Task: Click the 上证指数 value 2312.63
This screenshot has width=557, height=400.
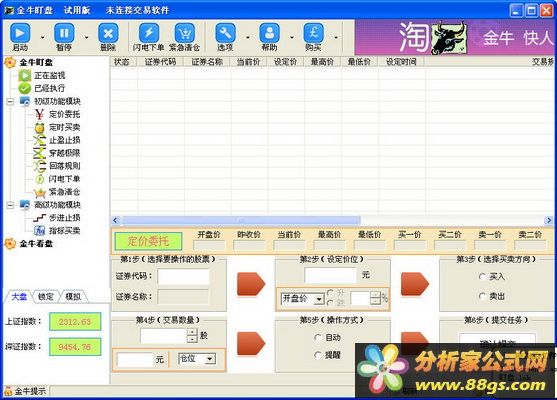Action: click(75, 322)
